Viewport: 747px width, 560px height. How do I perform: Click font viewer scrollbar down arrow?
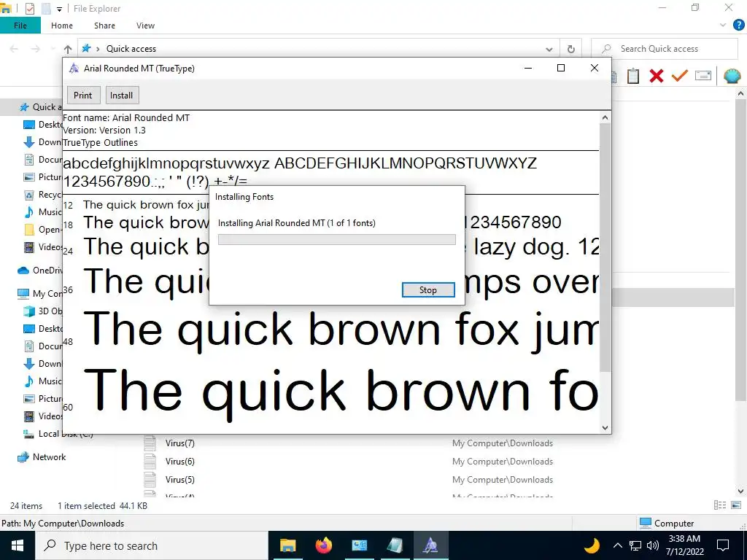click(605, 427)
